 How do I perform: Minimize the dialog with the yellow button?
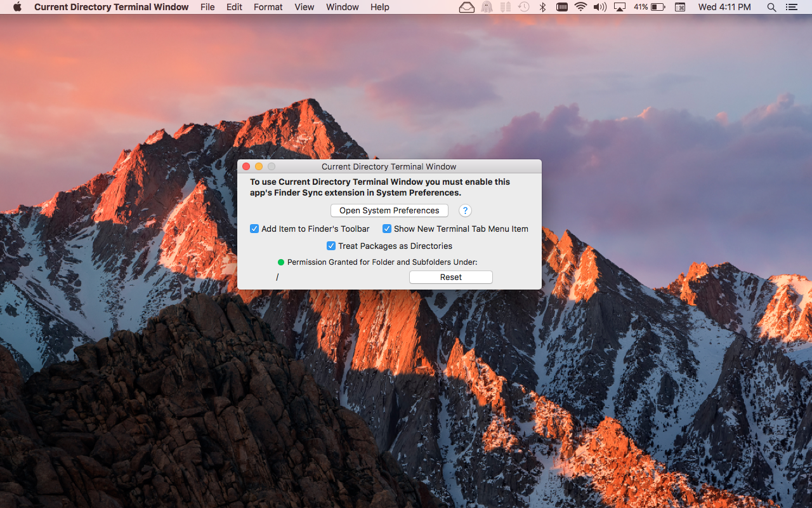click(x=259, y=166)
